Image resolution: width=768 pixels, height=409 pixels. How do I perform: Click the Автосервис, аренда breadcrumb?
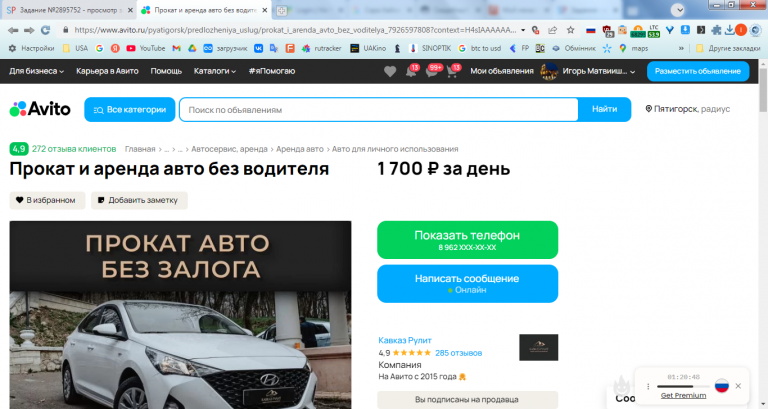(x=229, y=149)
